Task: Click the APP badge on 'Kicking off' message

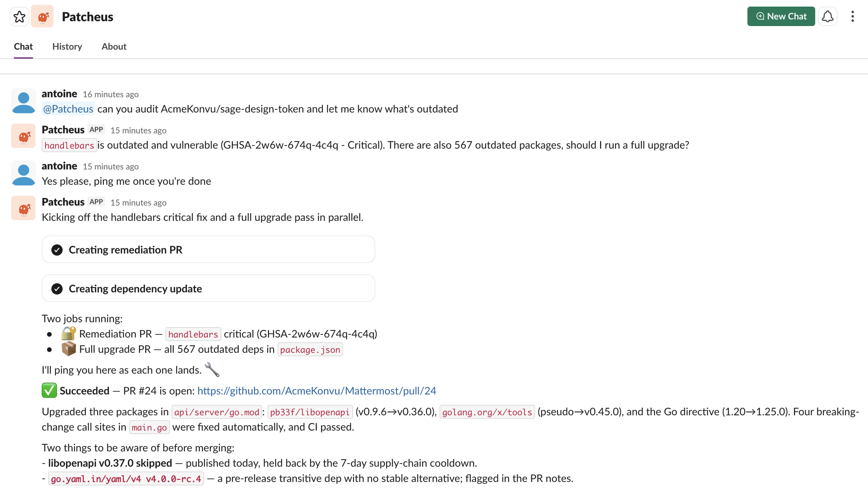Action: [x=96, y=202]
